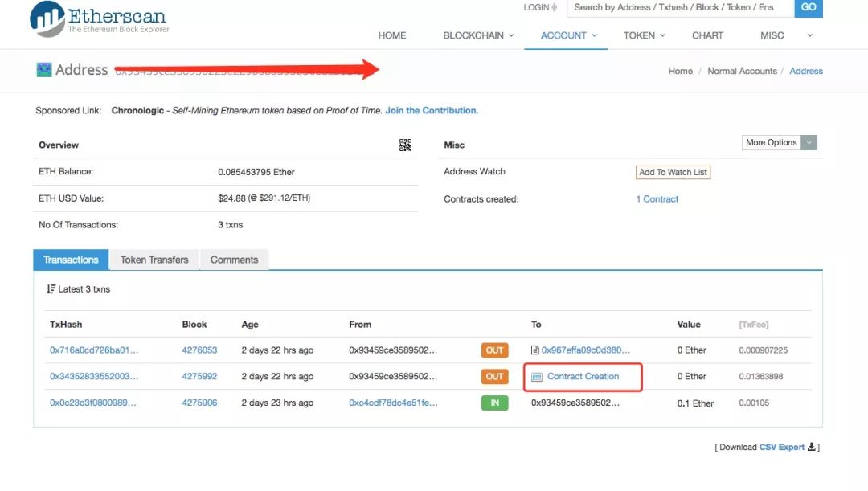Screen dimensions: 868x491
Task: Click the 0.000907225 fee cell
Action: click(763, 350)
